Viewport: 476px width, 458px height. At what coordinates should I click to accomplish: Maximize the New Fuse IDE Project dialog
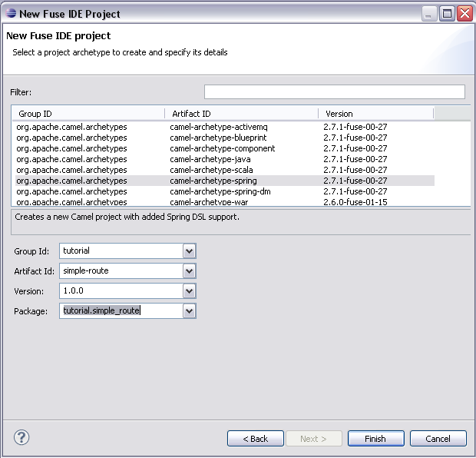click(447, 14)
